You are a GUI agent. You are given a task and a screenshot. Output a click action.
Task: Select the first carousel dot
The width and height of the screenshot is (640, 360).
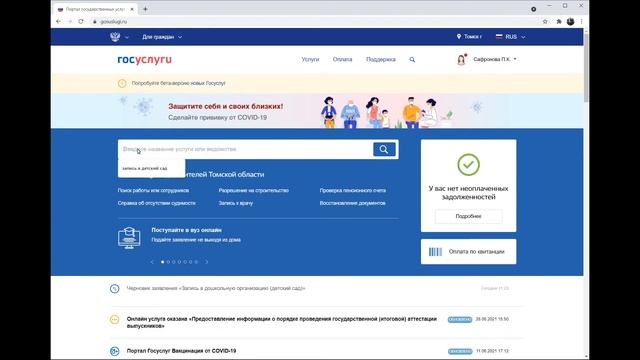(162, 262)
